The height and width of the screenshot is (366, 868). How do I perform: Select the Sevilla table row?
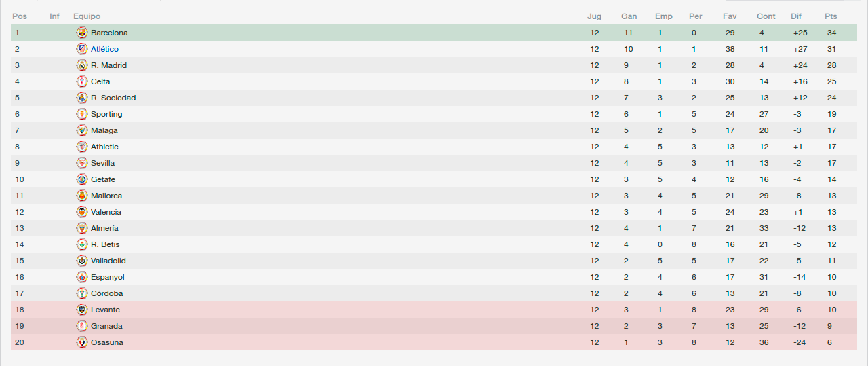434,163
